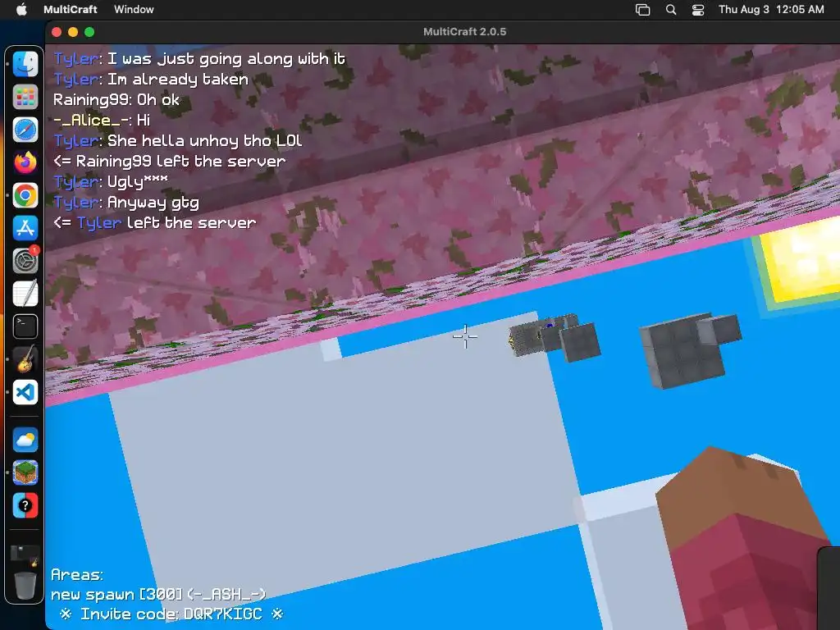Screen dimensions: 840x630
Task: Open TextEdit from the Dock
Action: (x=25, y=294)
